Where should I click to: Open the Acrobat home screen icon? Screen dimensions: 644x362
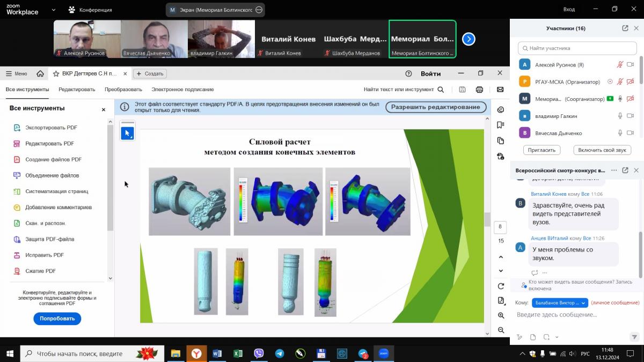pyautogui.click(x=40, y=73)
